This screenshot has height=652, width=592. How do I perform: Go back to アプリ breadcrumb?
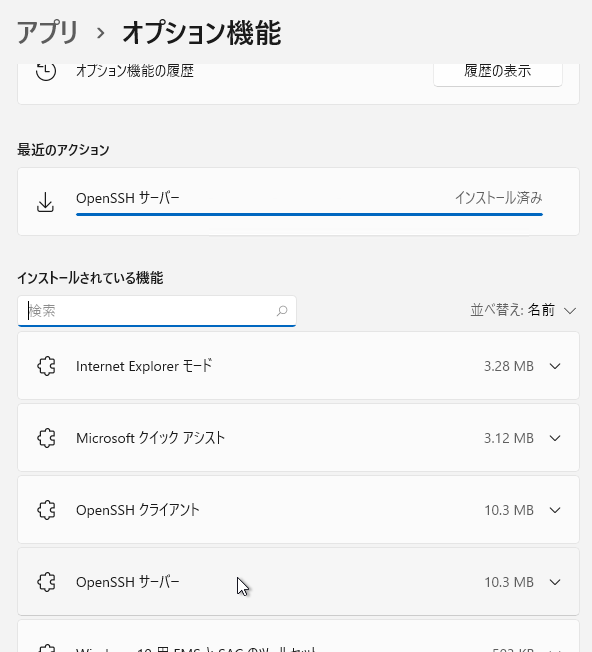(47, 32)
